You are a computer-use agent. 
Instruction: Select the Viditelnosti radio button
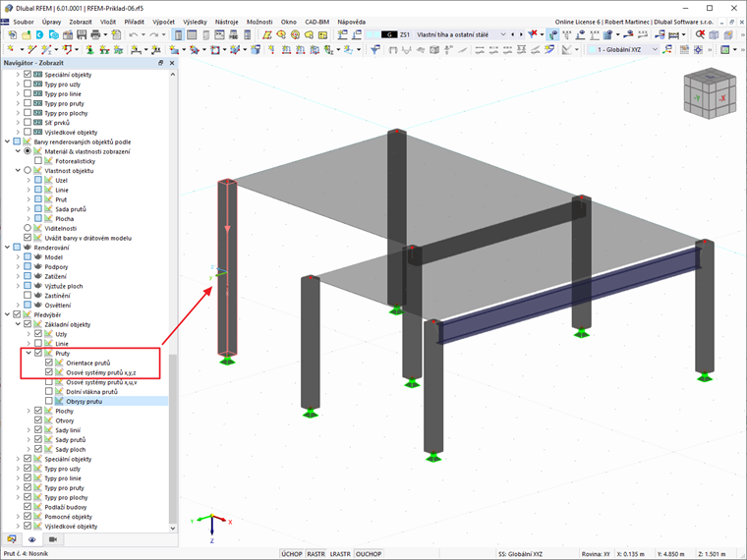28,228
